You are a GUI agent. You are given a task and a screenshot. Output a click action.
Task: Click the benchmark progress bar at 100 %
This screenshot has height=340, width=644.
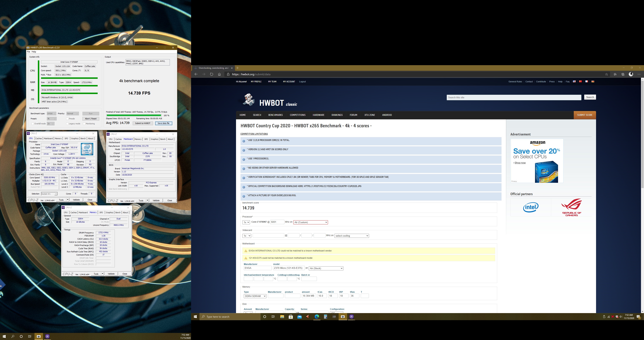134,115
